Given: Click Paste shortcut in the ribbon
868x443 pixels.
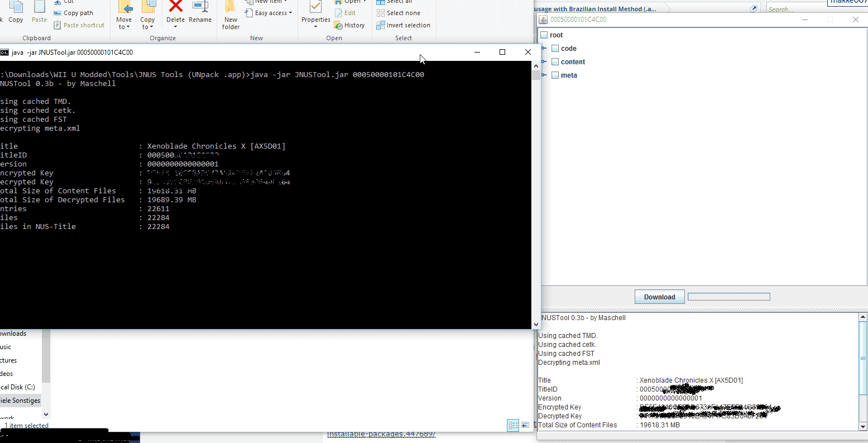Looking at the screenshot, I should [x=79, y=25].
